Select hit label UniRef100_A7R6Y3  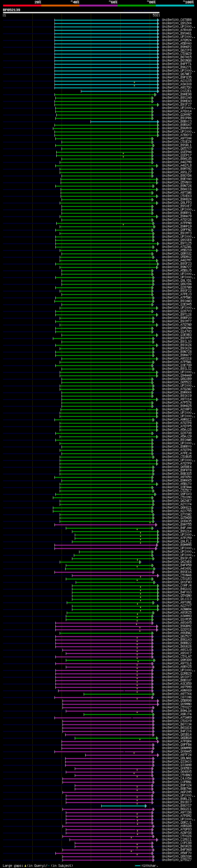click(177, 135)
